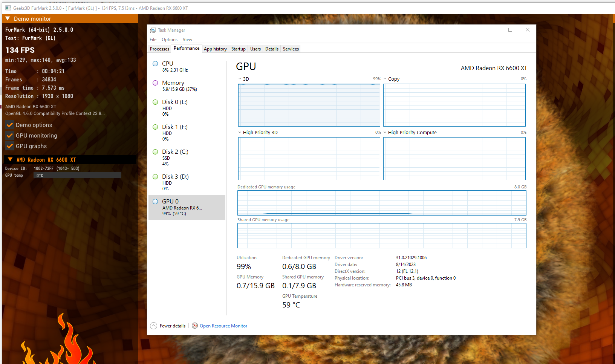The width and height of the screenshot is (615, 364).
Task: Click the Shared GPU memory usage graph
Action: pyautogui.click(x=382, y=236)
